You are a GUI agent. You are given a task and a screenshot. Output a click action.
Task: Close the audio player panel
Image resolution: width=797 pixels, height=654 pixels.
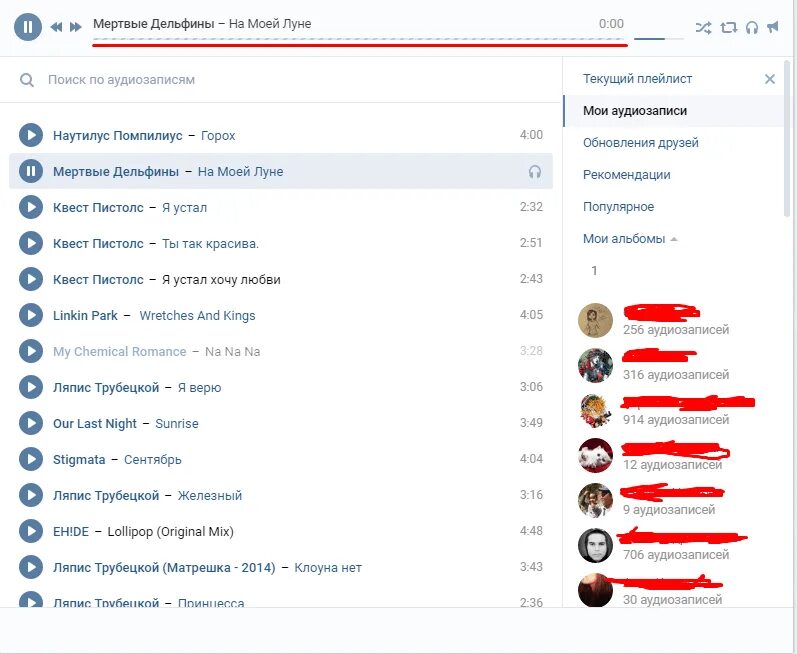click(x=770, y=79)
